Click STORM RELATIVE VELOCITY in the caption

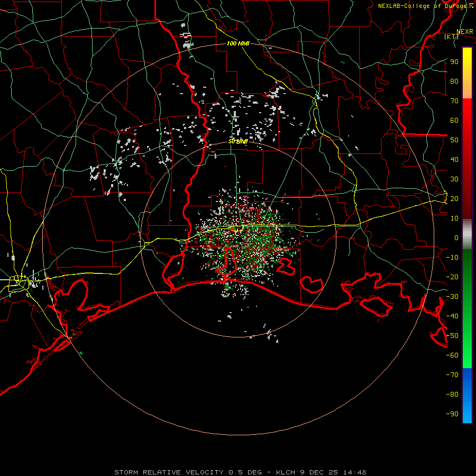[x=169, y=472]
